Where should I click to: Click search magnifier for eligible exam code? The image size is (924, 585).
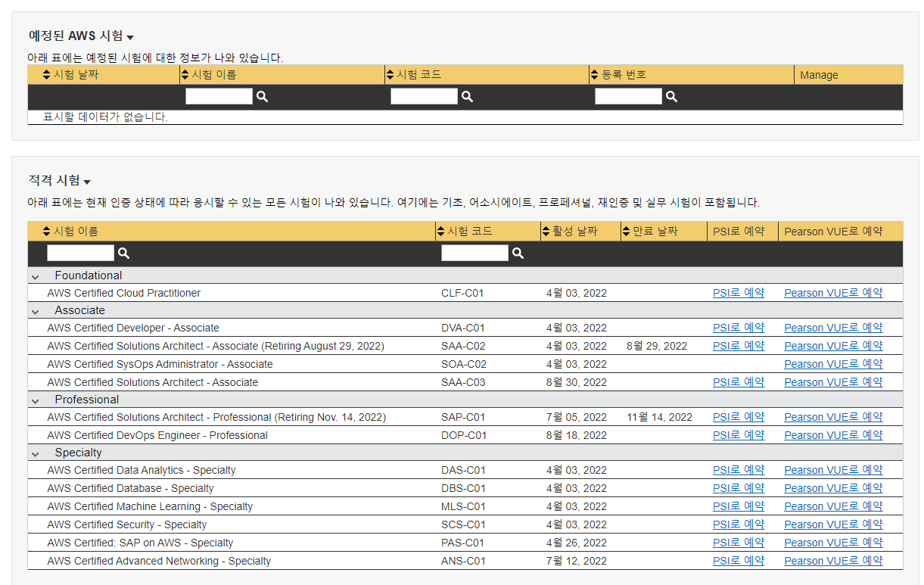518,254
